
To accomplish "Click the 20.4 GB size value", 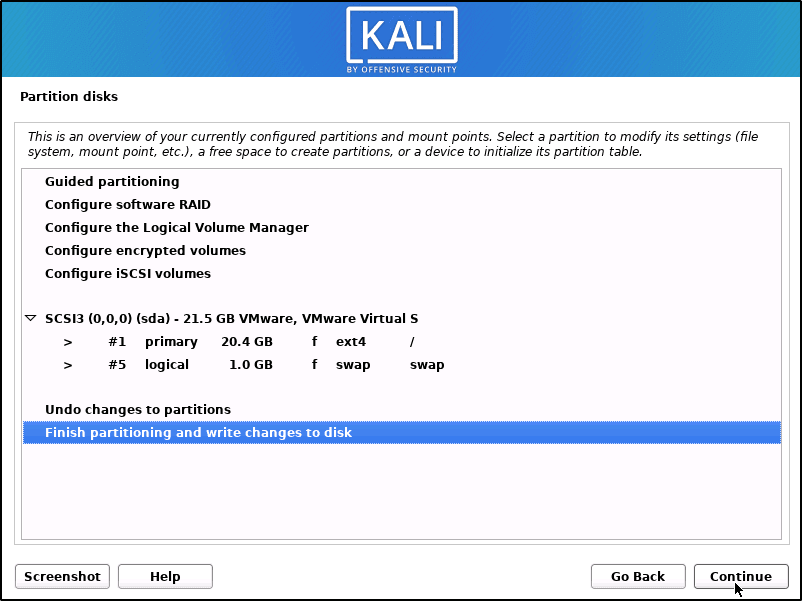I will 247,342.
